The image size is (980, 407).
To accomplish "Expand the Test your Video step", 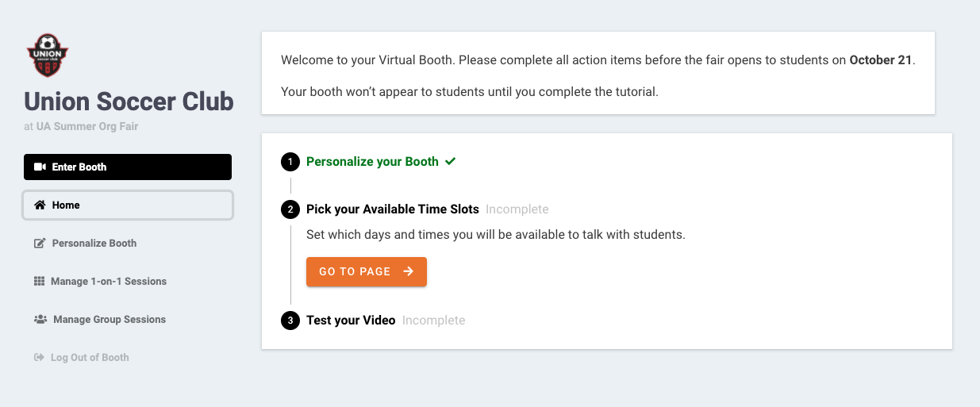I will 351,321.
